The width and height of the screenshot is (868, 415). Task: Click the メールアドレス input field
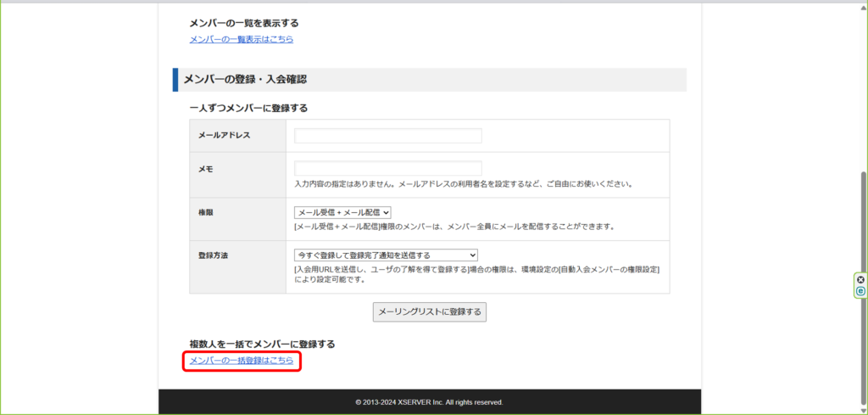pos(388,136)
